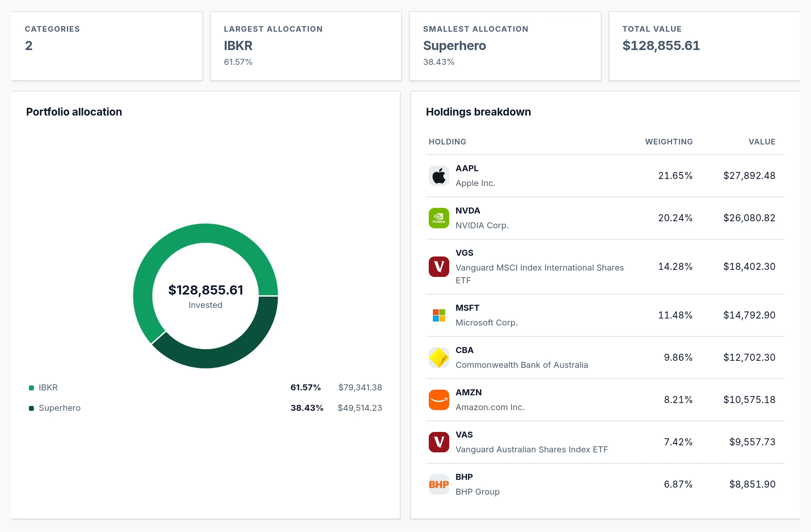Click the Microsoft logo icon
Viewport: 811px width, 532px height.
click(439, 315)
